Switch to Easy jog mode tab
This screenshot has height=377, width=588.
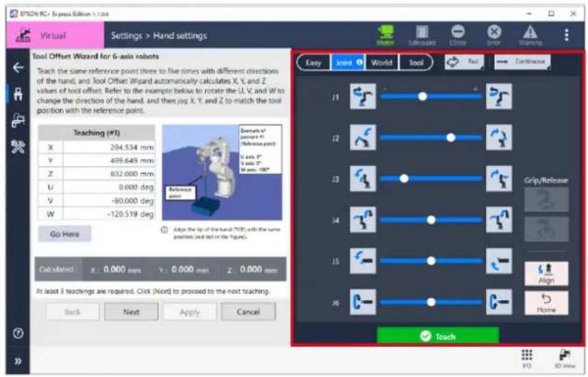click(313, 63)
